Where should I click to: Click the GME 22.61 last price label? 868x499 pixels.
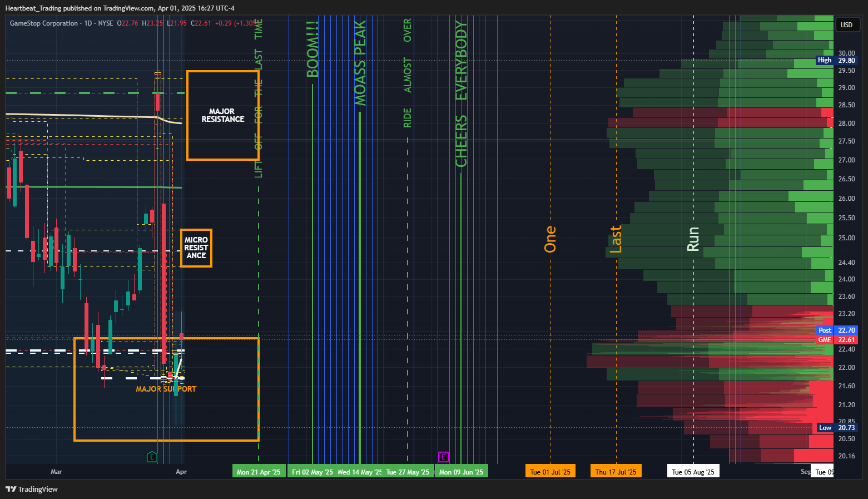click(837, 339)
